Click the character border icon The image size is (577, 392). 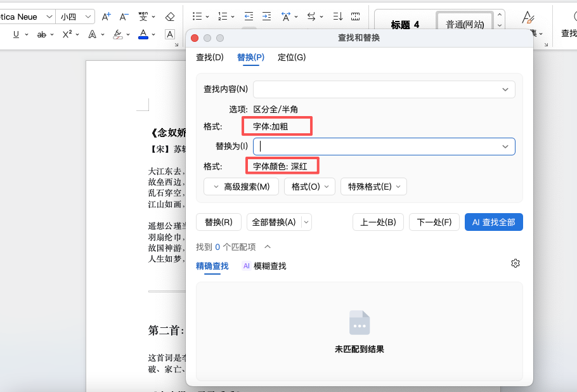coord(170,35)
